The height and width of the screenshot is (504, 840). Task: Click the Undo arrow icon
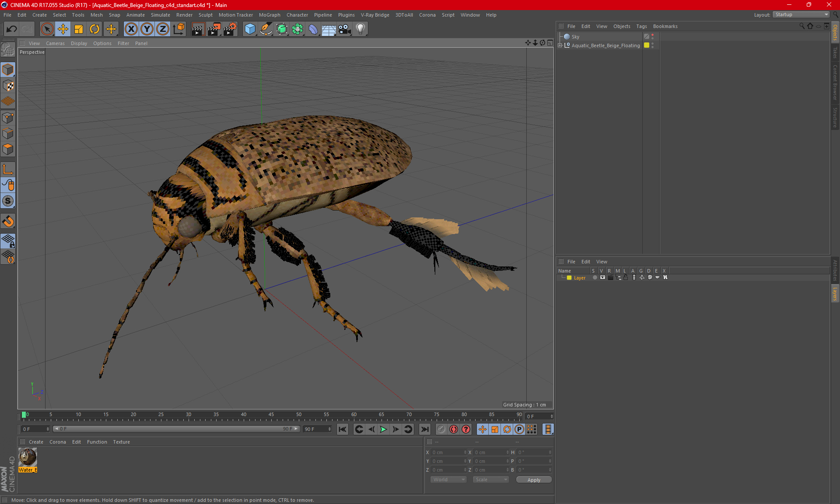point(12,29)
